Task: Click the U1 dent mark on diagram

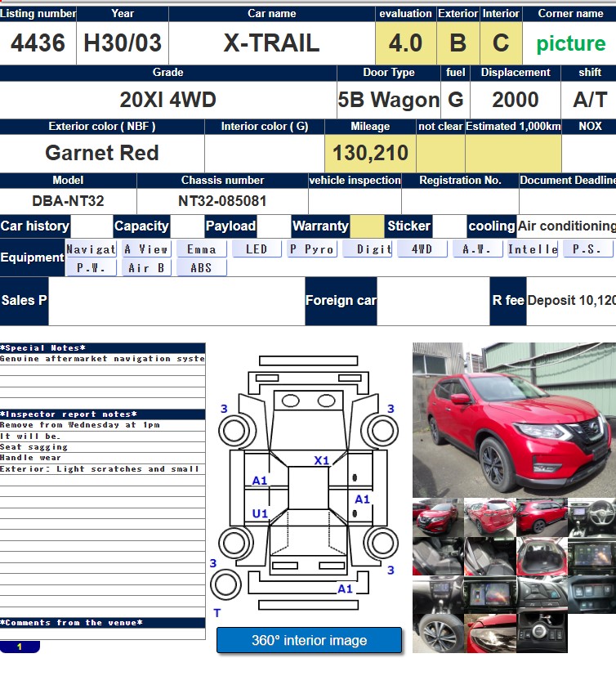Action: tap(260, 513)
